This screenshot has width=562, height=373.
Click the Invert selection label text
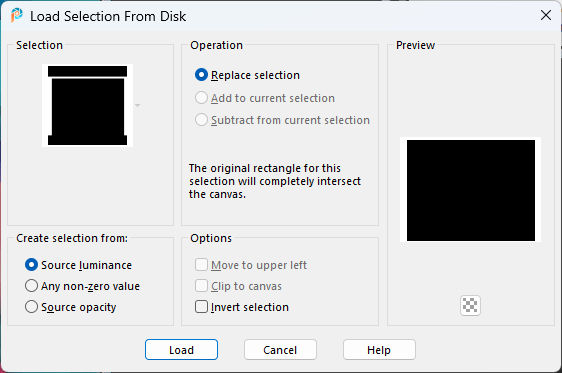(250, 307)
